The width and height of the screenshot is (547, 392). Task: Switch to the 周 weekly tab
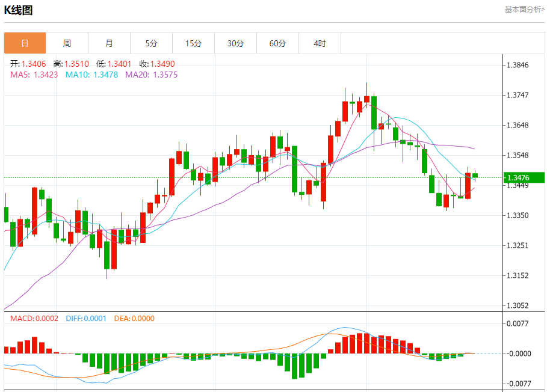coord(67,43)
